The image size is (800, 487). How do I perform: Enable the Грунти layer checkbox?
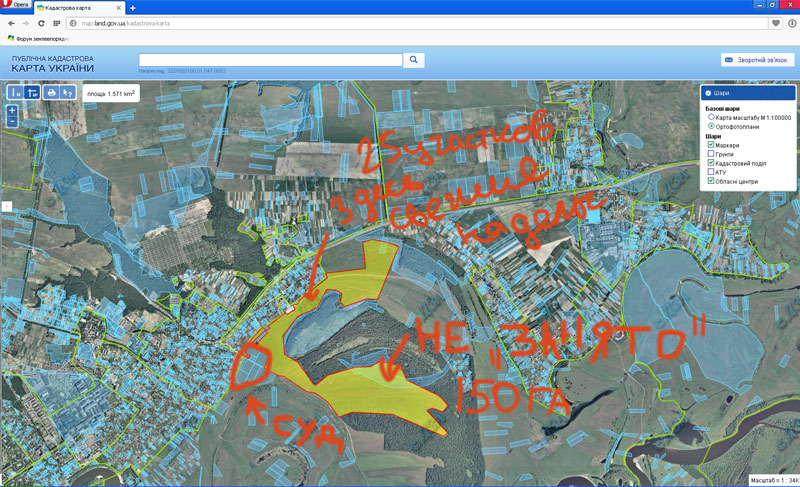[x=711, y=154]
